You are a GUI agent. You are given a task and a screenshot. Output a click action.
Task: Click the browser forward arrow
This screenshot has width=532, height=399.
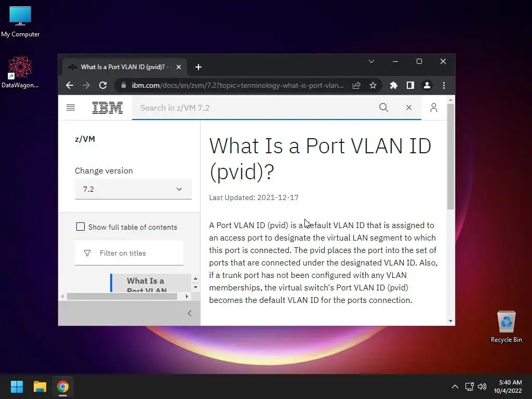click(86, 85)
